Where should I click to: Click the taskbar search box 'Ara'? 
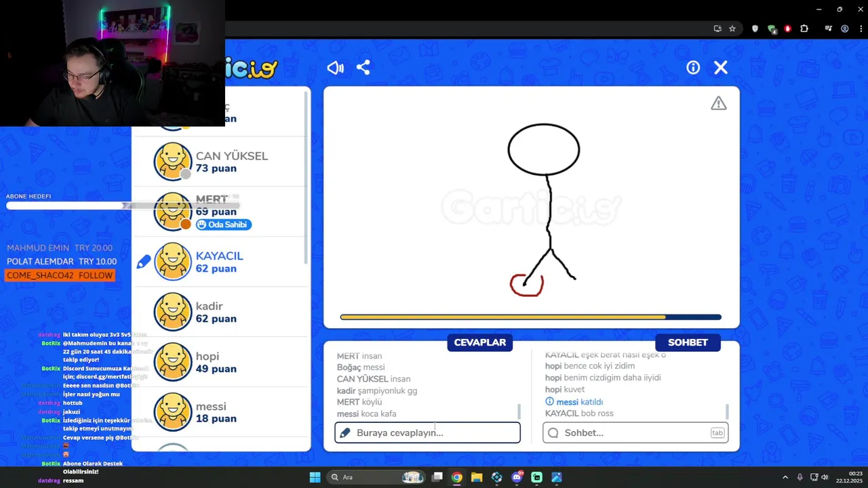(377, 477)
